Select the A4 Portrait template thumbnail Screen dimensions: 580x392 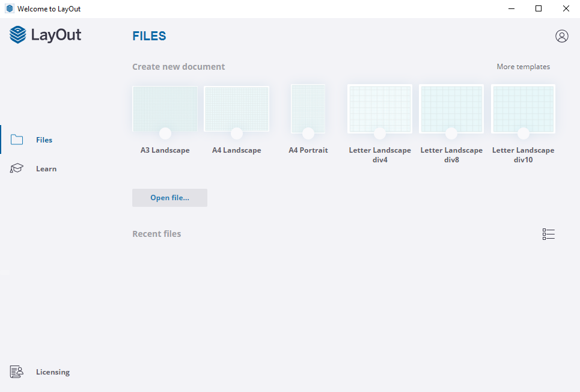308,108
